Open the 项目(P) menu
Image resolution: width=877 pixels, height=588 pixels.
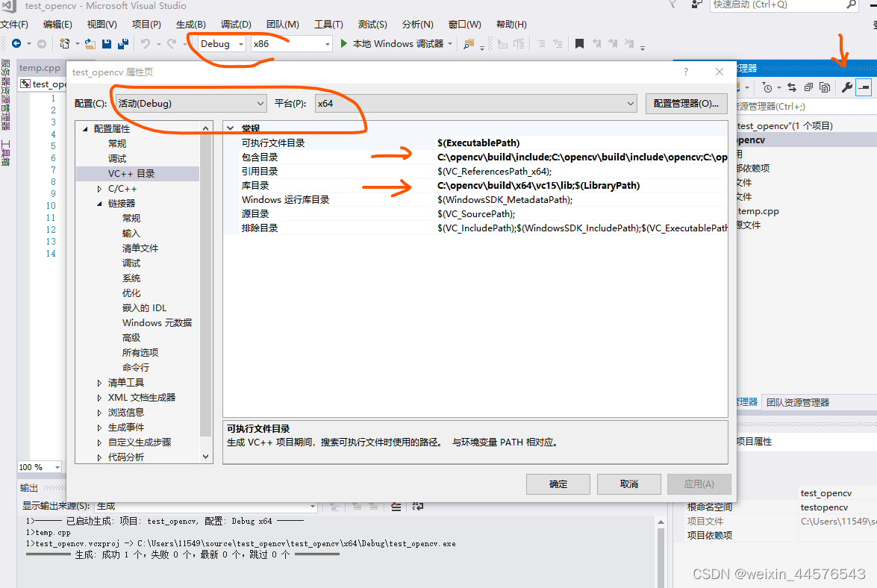coord(146,25)
